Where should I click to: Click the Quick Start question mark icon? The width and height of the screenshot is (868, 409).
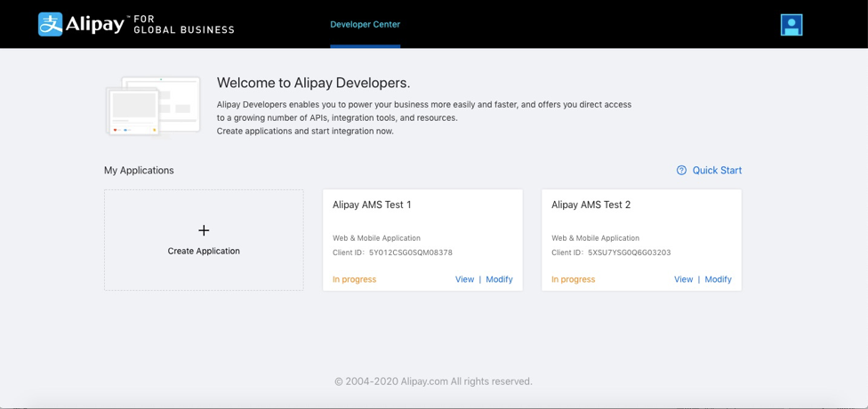tap(681, 171)
